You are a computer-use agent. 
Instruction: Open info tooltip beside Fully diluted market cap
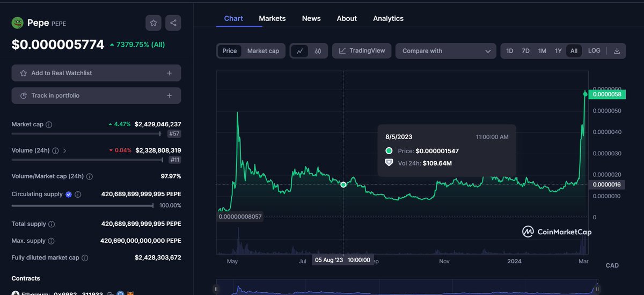tap(85, 257)
